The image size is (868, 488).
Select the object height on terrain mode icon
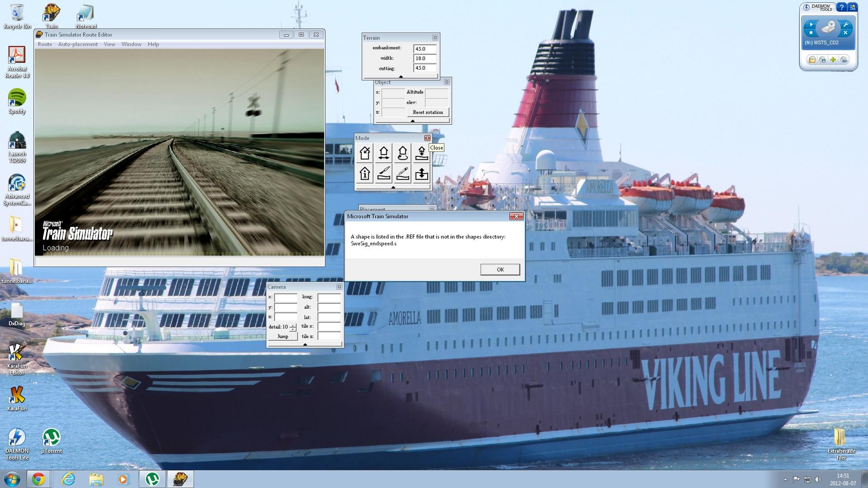(422, 153)
